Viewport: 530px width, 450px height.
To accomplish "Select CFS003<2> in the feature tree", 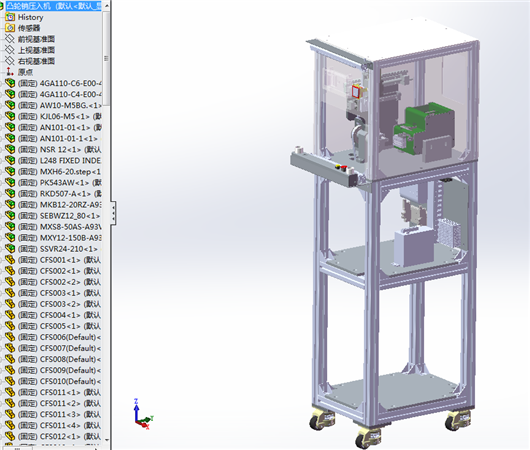I will click(59, 304).
